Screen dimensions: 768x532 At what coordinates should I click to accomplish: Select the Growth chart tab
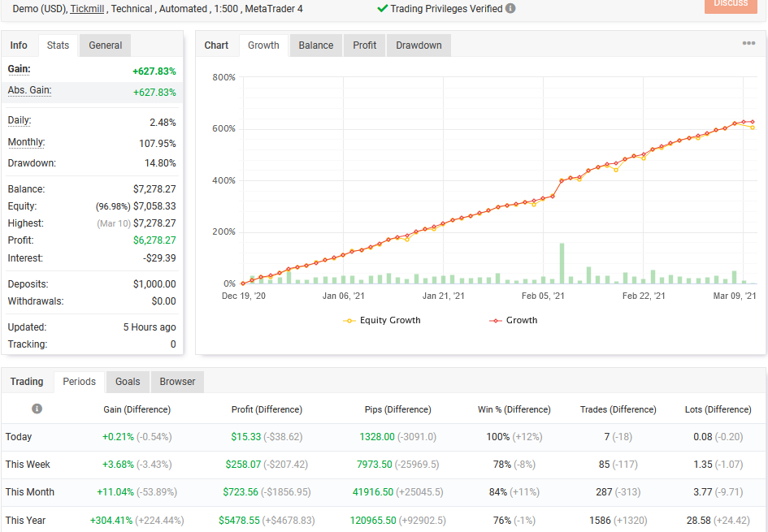pos(263,45)
